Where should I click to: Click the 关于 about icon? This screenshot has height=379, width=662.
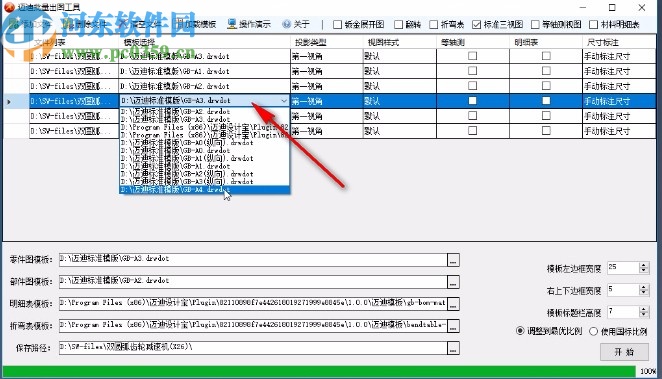[x=287, y=24]
